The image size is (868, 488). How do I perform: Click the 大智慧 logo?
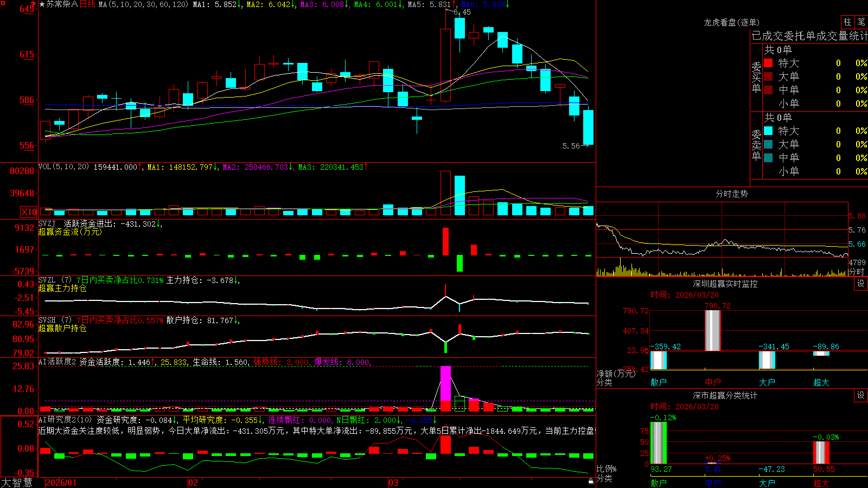click(17, 483)
